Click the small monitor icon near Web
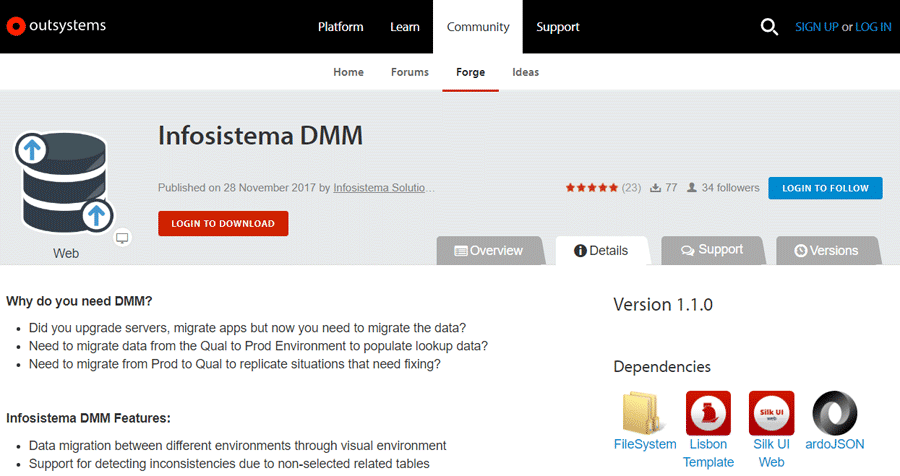Image resolution: width=900 pixels, height=476 pixels. coord(122,237)
